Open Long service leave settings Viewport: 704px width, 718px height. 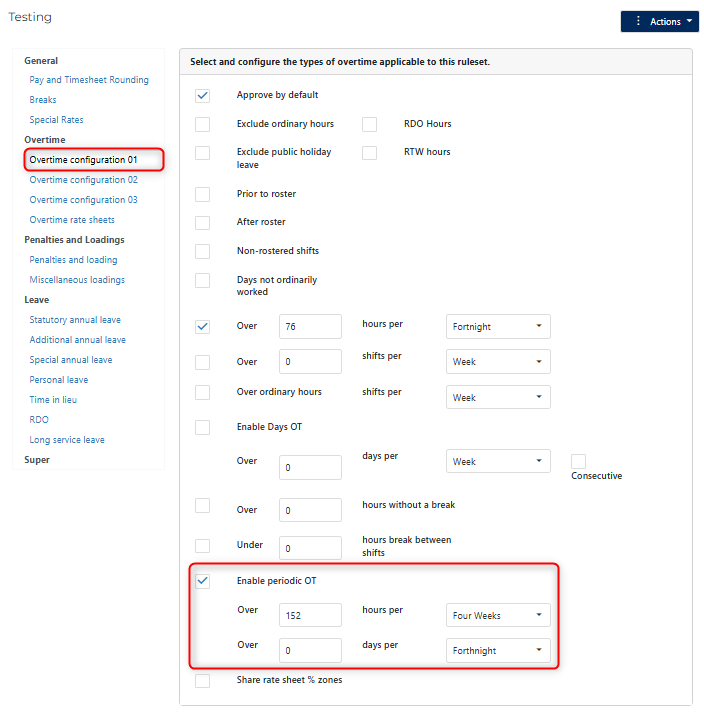pyautogui.click(x=67, y=440)
